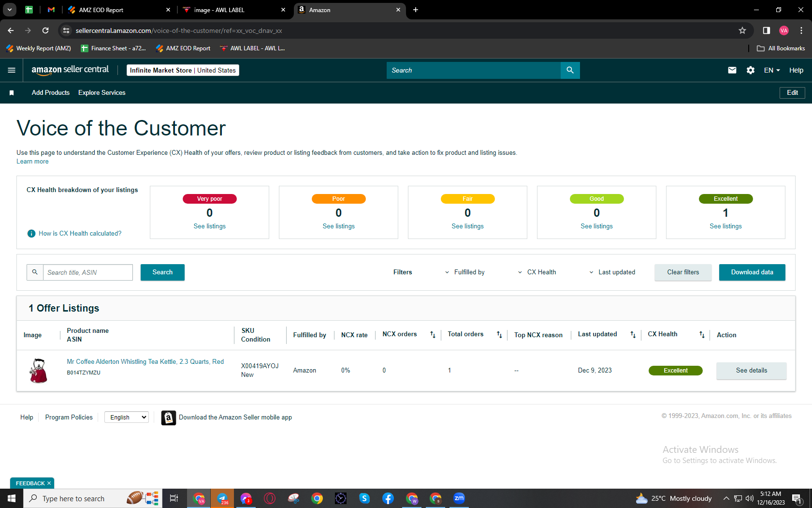Open AWL LABEL bookmark
Screen dimensions: 812x508
point(252,48)
